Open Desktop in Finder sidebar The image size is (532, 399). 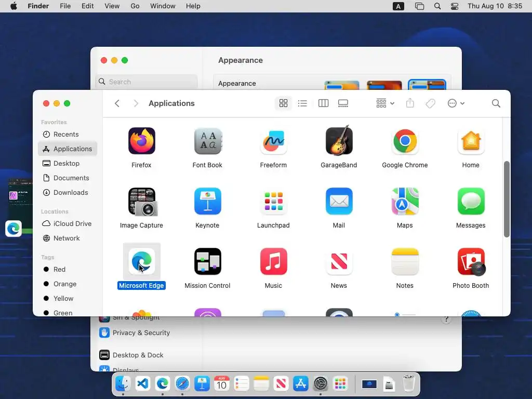point(68,164)
